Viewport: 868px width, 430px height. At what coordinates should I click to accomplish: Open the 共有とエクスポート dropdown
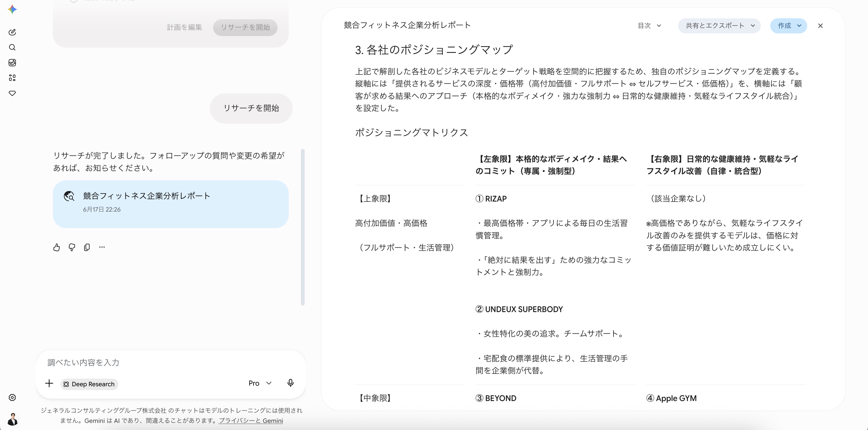[x=719, y=26]
